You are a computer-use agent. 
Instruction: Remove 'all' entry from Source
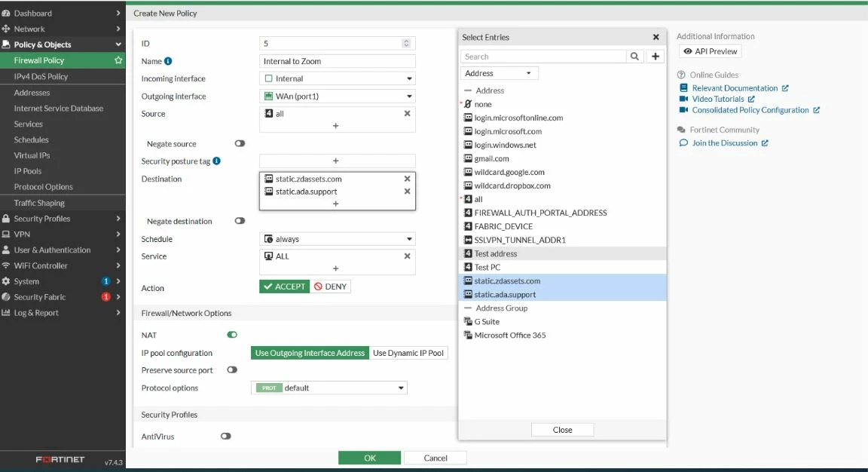pos(407,114)
